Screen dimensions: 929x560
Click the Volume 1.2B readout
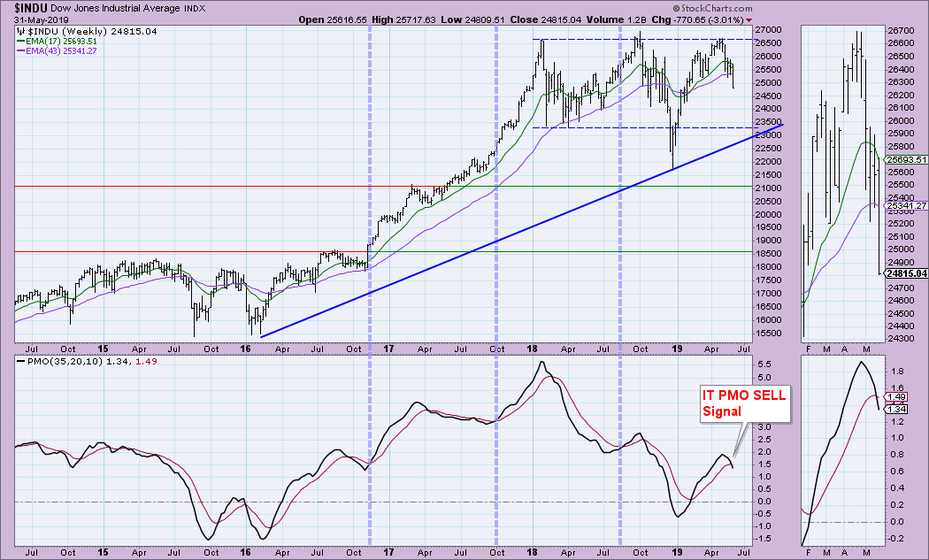[x=616, y=19]
